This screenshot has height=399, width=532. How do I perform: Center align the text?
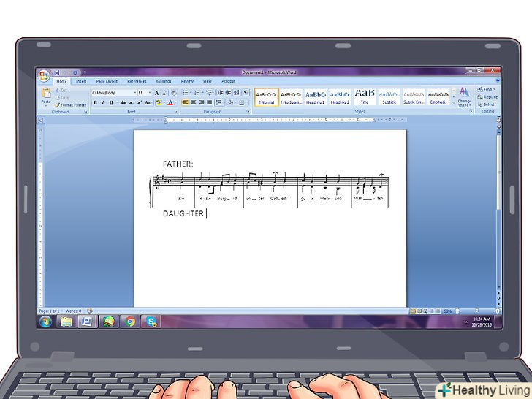tap(194, 102)
